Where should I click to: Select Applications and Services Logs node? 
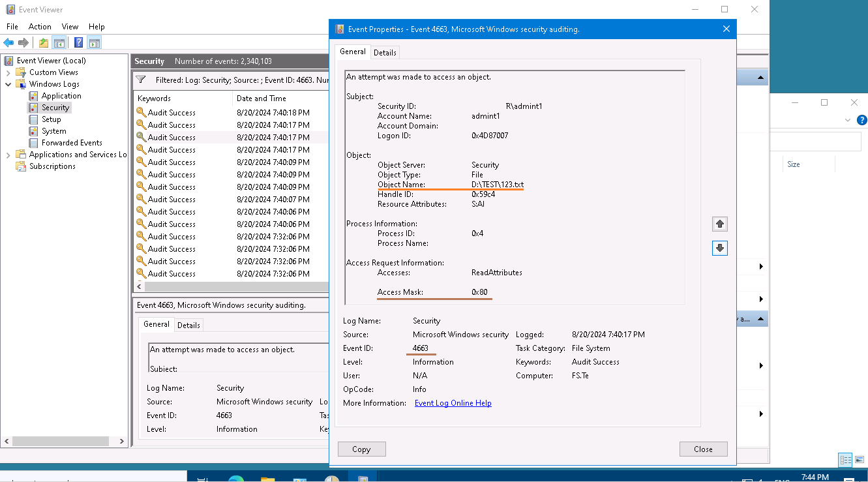[78, 155]
